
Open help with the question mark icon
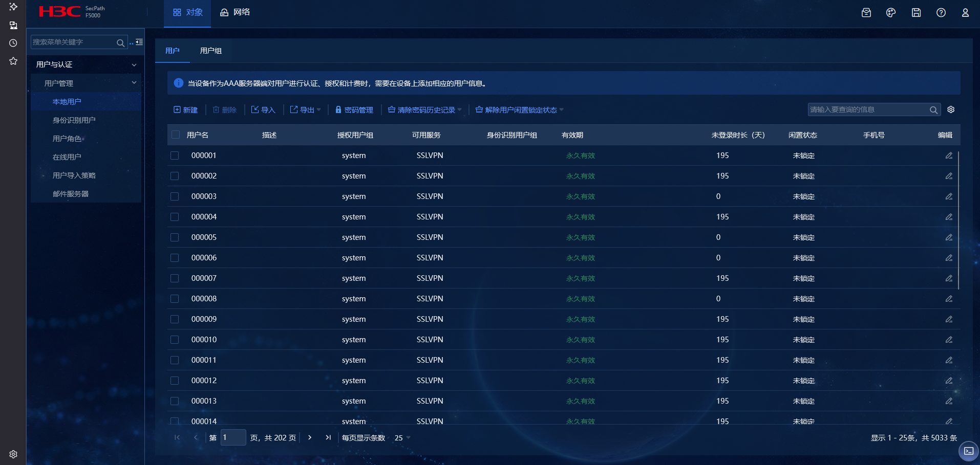[941, 13]
